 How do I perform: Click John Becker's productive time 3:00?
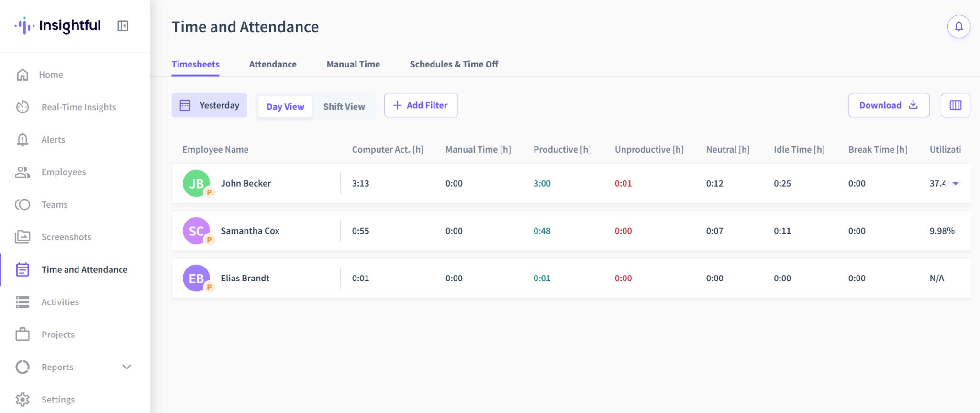542,183
